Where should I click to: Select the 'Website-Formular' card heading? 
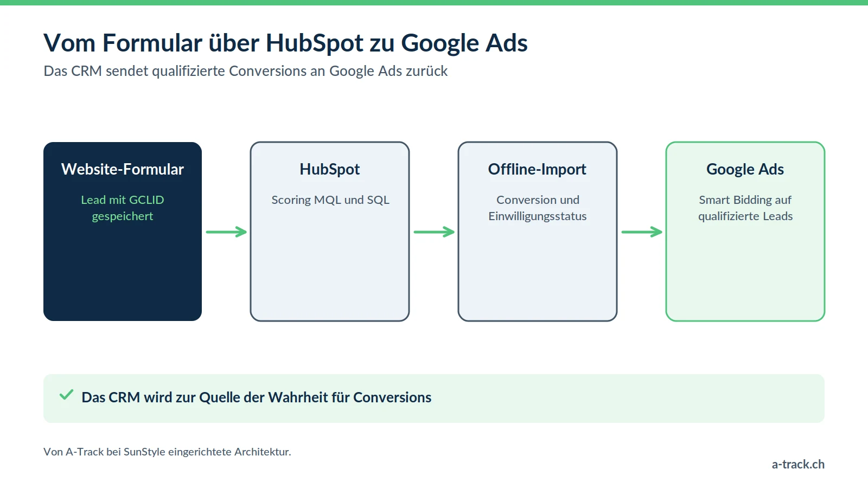123,169
